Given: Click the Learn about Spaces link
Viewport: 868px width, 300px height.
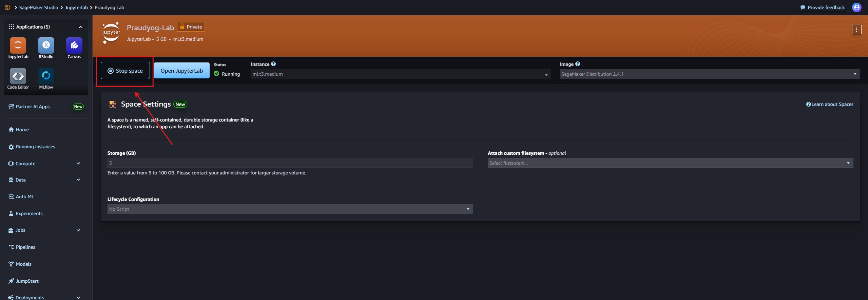Looking at the screenshot, I should (830, 104).
